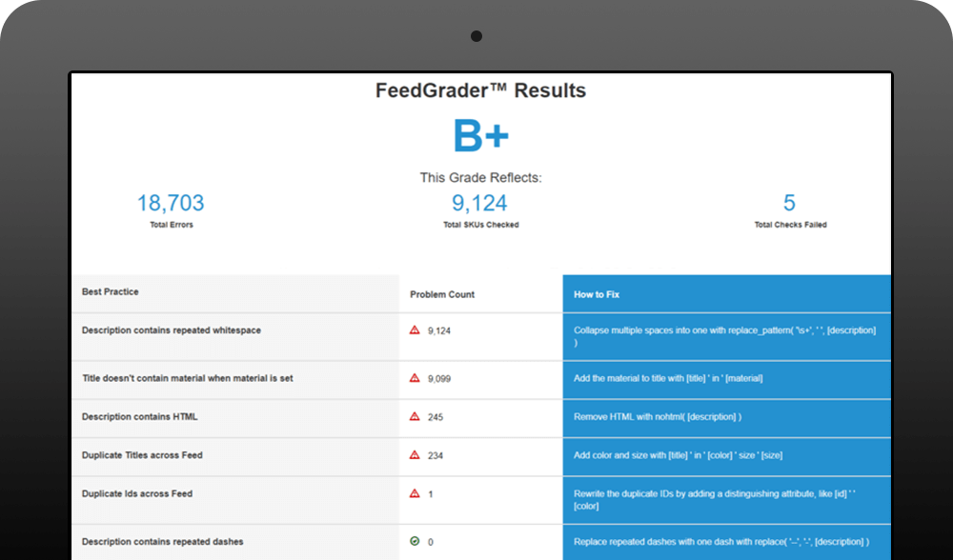Click the warning icon for Duplicate Ids row
Viewport: 953px width, 560px height.
413,493
